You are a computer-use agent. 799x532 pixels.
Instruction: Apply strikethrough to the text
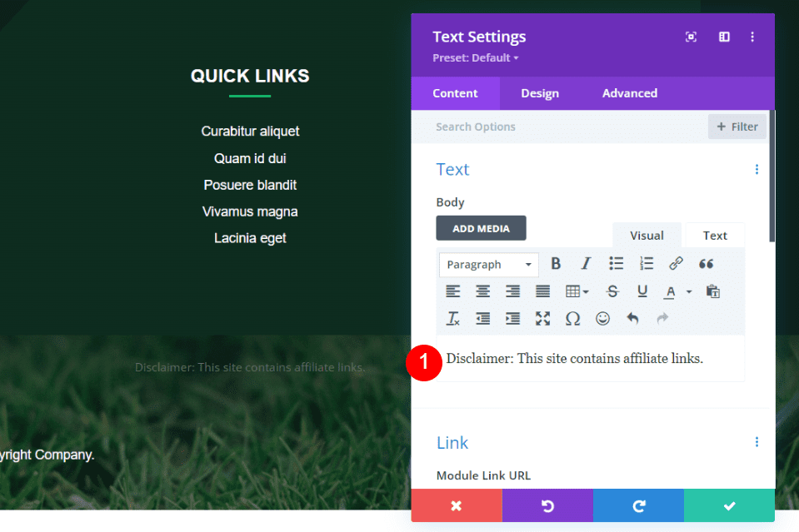point(612,291)
